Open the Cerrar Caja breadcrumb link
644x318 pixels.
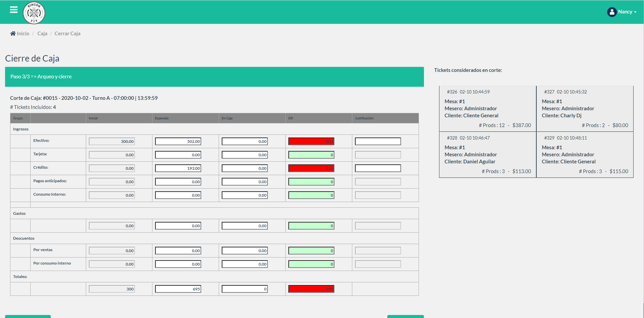pos(67,34)
